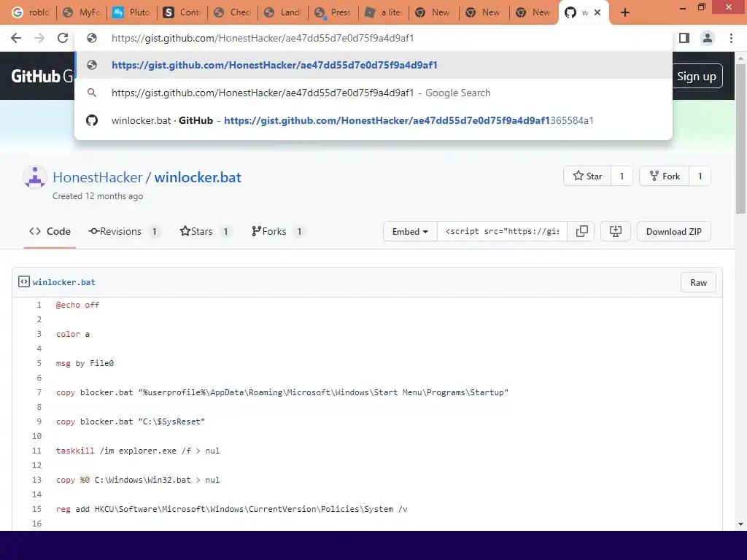
Task: Click the browser forward arrow
Action: click(39, 38)
